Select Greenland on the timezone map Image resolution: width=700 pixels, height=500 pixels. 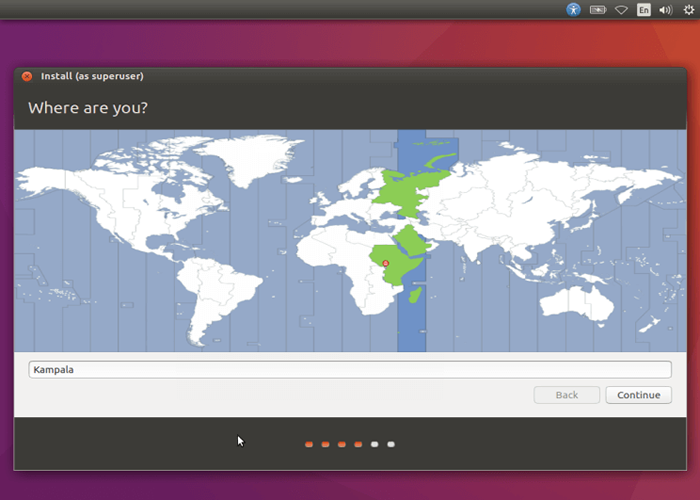point(250,158)
